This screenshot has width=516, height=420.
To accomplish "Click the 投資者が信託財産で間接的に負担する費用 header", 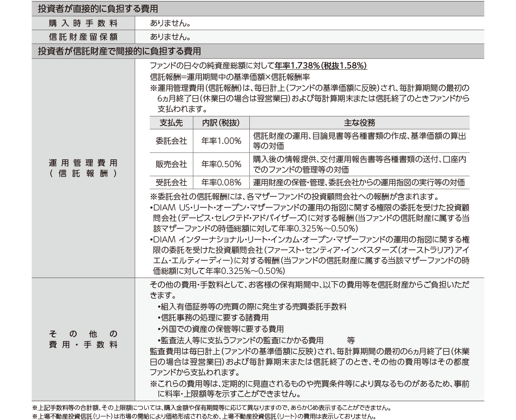I will click(x=119, y=51).
